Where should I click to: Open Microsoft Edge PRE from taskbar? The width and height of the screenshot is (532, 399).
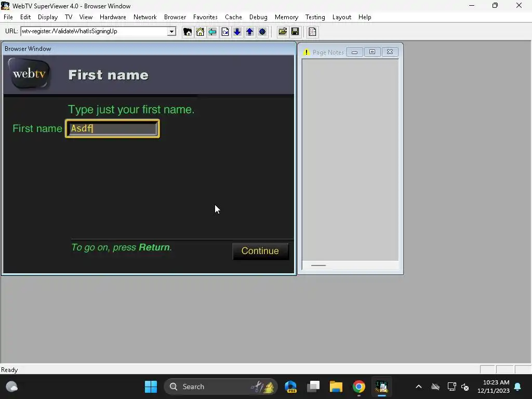290,387
